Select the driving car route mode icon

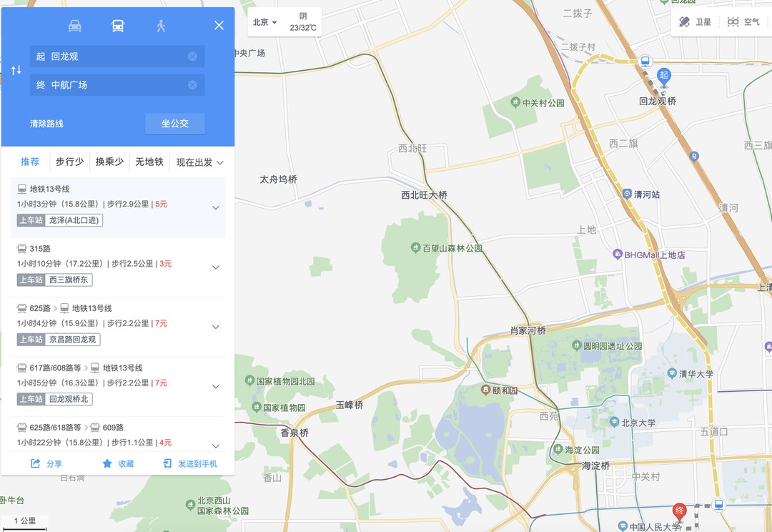[75, 26]
